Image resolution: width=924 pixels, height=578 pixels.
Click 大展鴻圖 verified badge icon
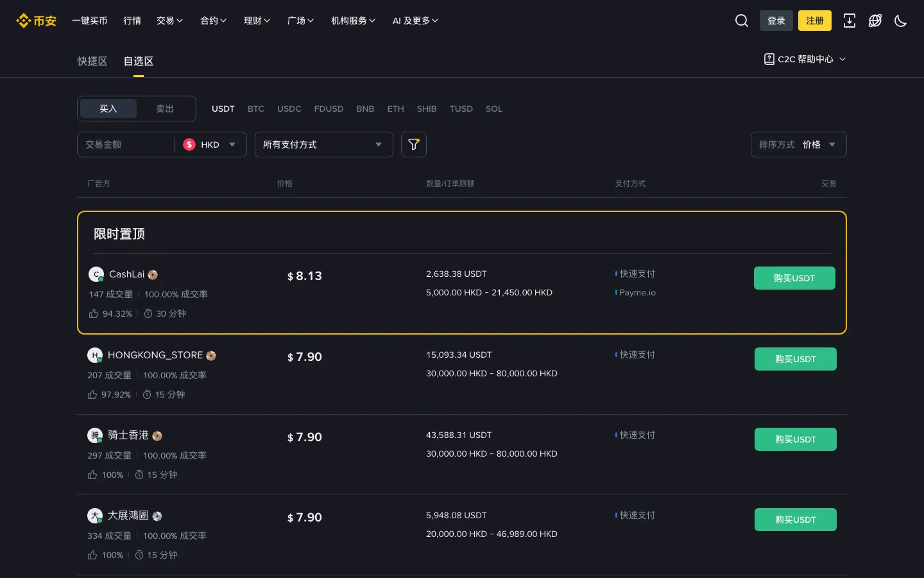(157, 516)
